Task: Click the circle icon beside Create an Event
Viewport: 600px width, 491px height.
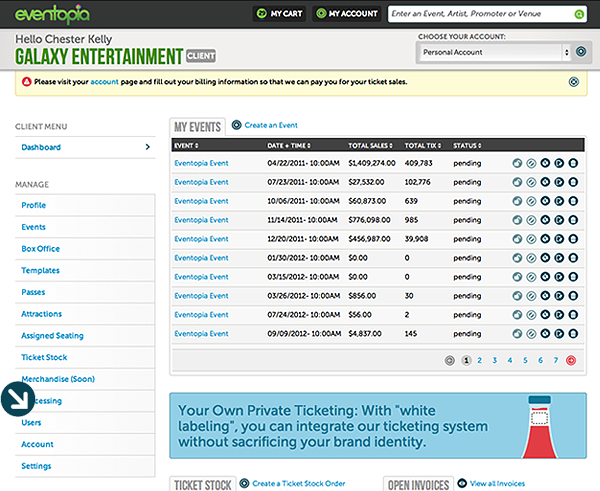Action: point(236,125)
